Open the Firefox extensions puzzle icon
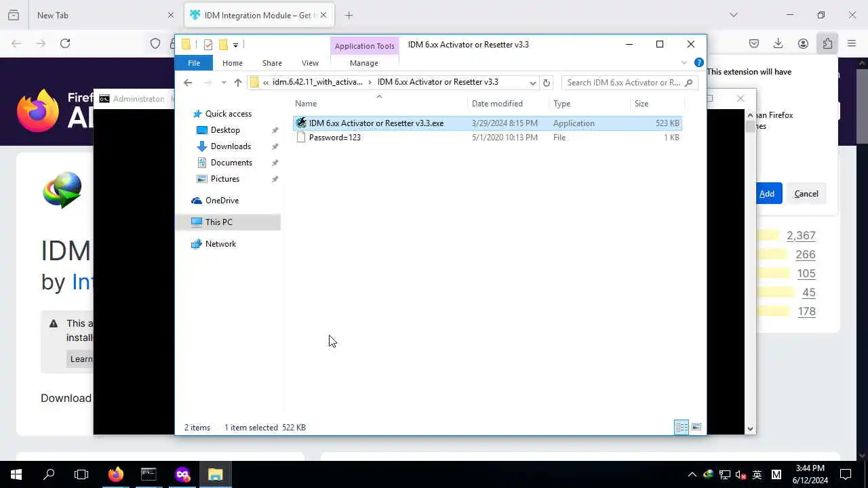 click(827, 43)
